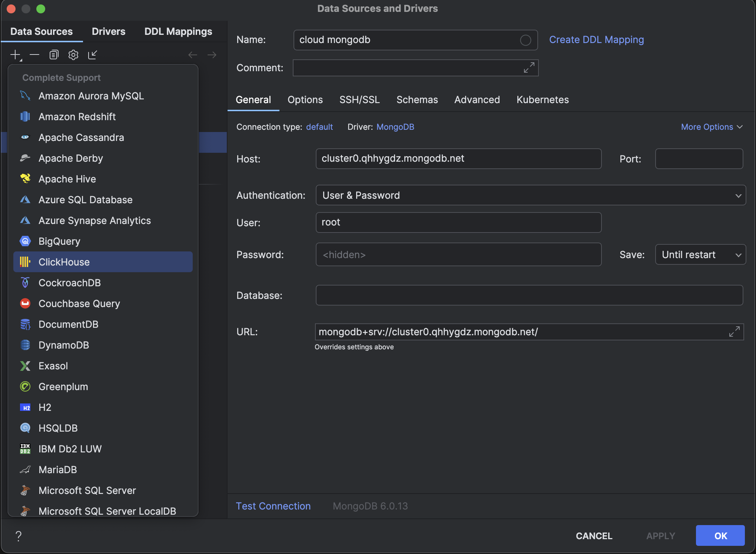Image resolution: width=756 pixels, height=554 pixels.
Task: Click the Database input field
Action: [x=529, y=295]
